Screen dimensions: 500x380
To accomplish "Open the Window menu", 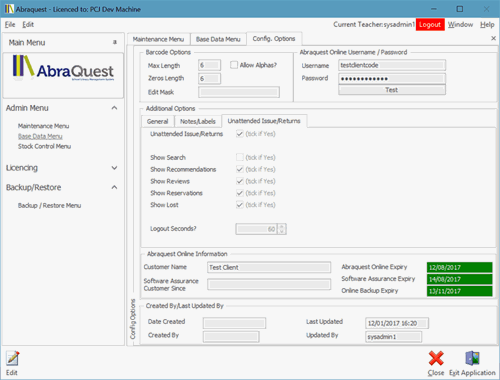I will pyautogui.click(x=460, y=24).
